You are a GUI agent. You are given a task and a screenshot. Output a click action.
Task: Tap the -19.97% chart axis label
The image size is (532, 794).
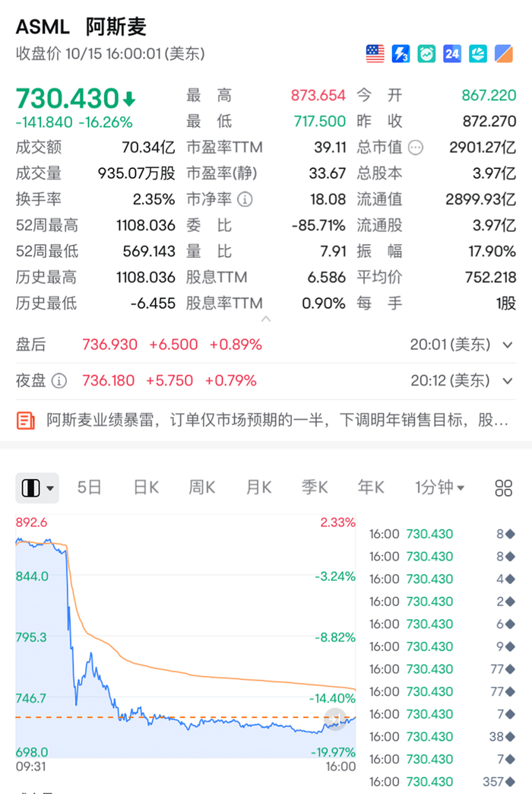[x=333, y=752]
